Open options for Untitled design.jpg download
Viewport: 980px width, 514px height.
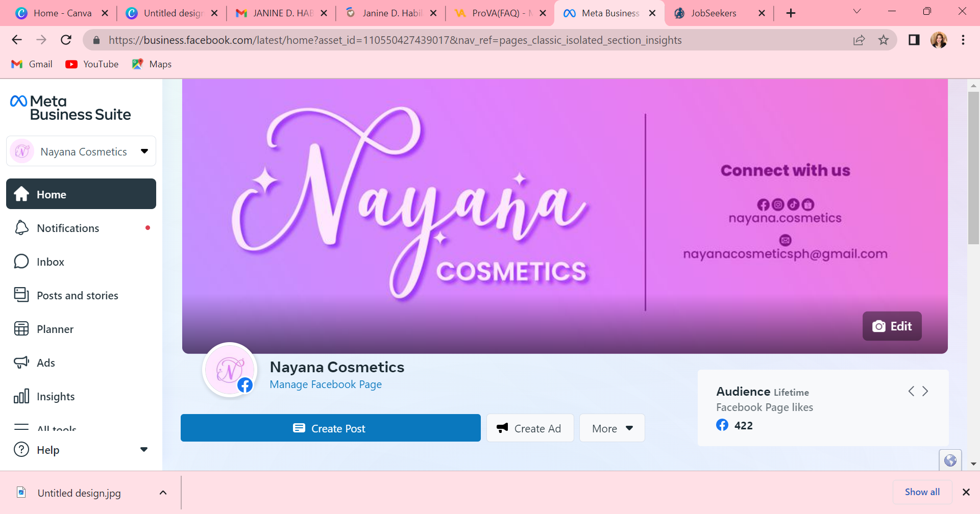click(x=163, y=493)
